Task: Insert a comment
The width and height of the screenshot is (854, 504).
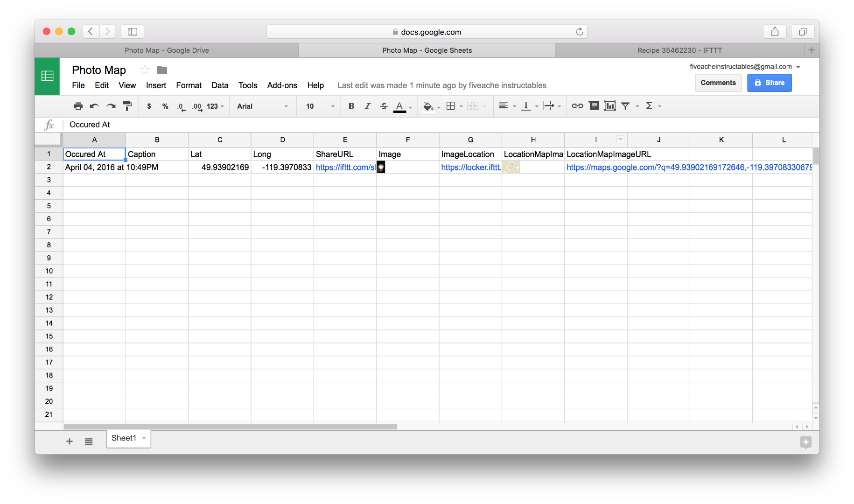Action: point(594,106)
